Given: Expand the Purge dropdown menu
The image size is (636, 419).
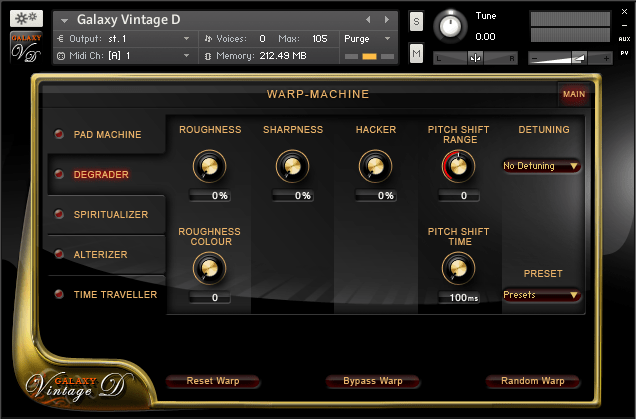Looking at the screenshot, I should click(368, 38).
